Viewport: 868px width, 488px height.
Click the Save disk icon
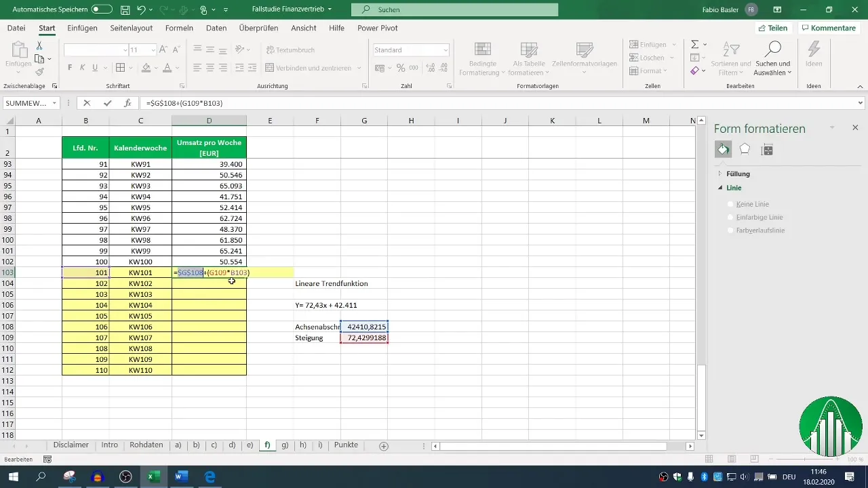pyautogui.click(x=125, y=10)
